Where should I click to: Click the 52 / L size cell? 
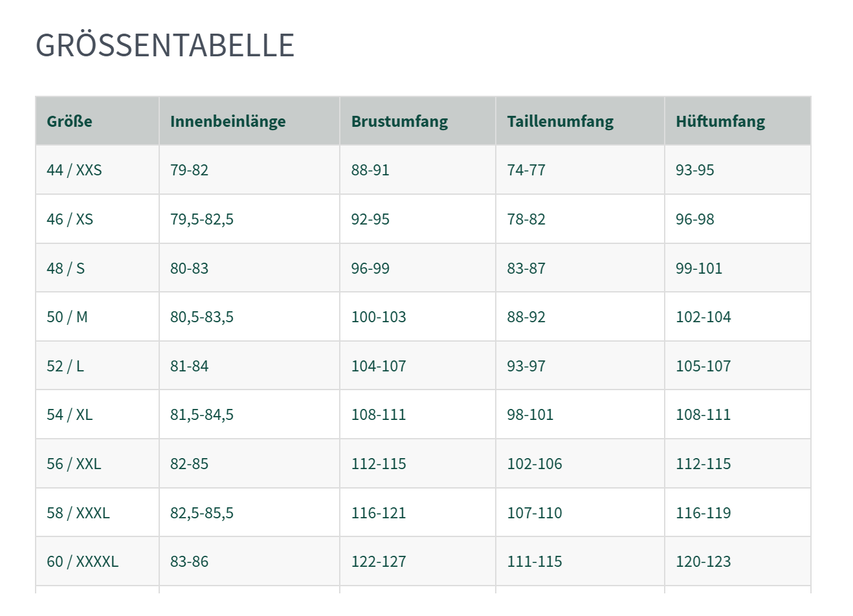pos(65,366)
